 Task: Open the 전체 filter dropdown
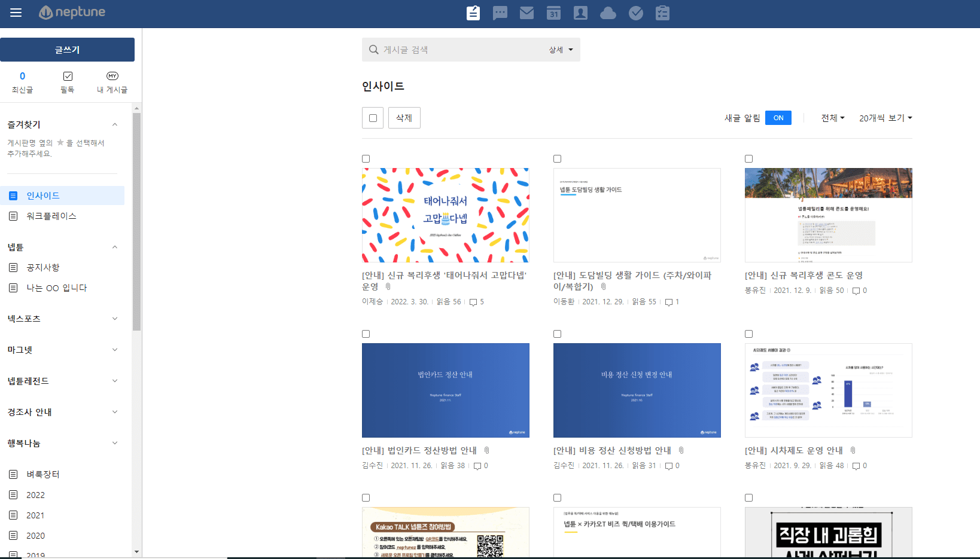[833, 118]
